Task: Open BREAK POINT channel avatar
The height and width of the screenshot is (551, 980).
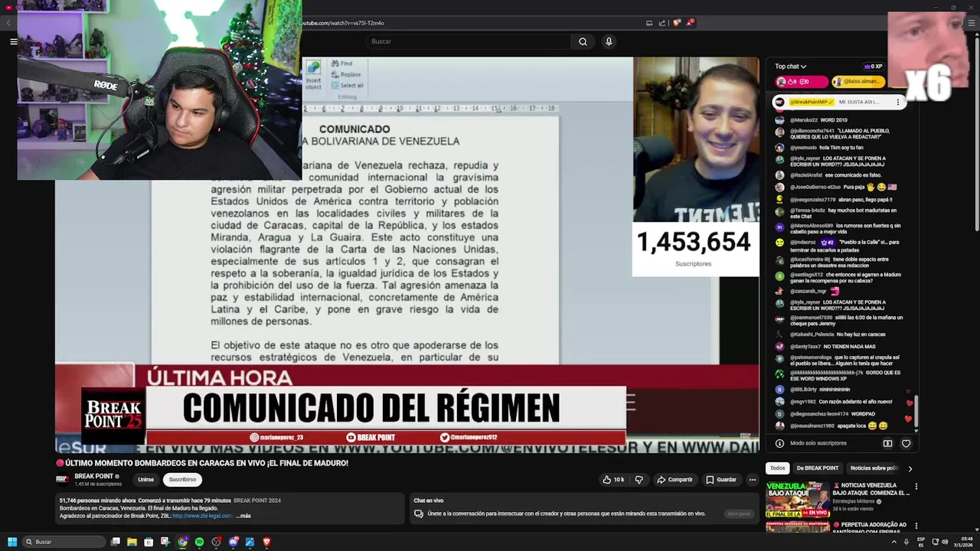Action: [x=63, y=480]
